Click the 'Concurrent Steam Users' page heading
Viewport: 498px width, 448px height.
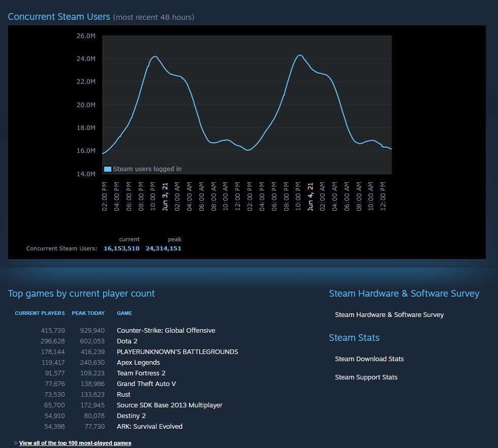(x=59, y=17)
